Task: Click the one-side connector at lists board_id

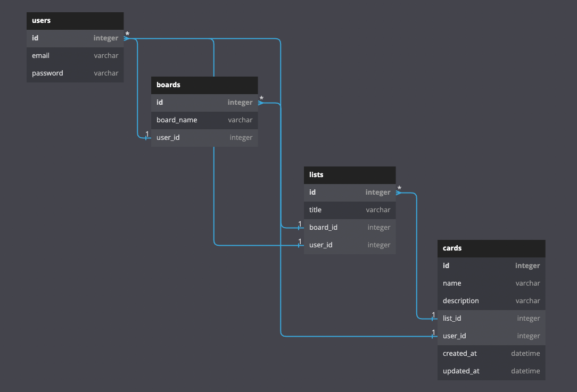Action: pyautogui.click(x=300, y=227)
